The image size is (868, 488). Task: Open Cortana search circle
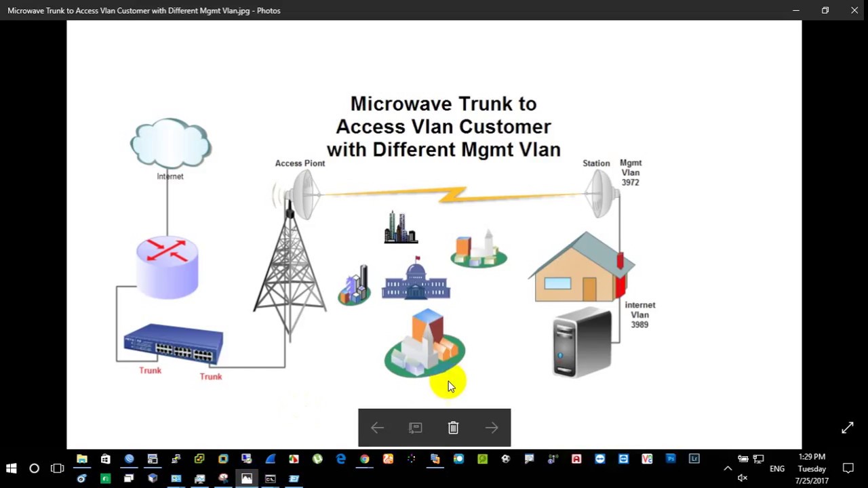34,468
